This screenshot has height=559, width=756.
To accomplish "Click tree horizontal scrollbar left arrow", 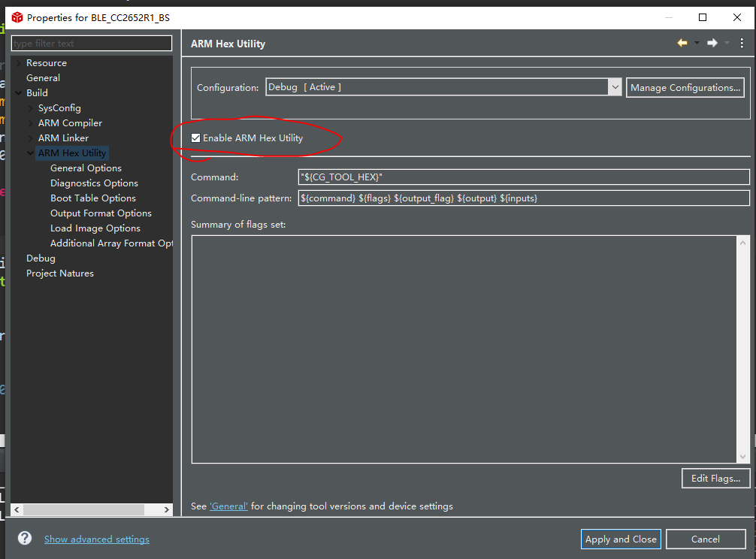I will click(17, 509).
